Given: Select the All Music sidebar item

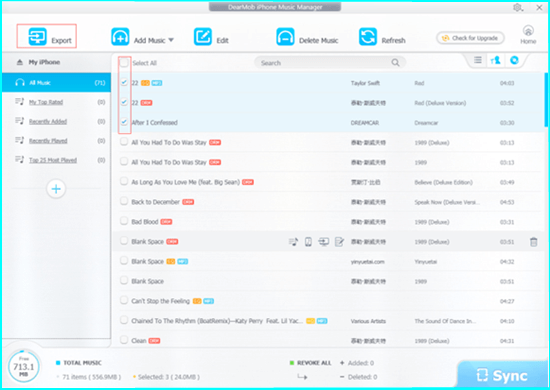Looking at the screenshot, I should 56,83.
